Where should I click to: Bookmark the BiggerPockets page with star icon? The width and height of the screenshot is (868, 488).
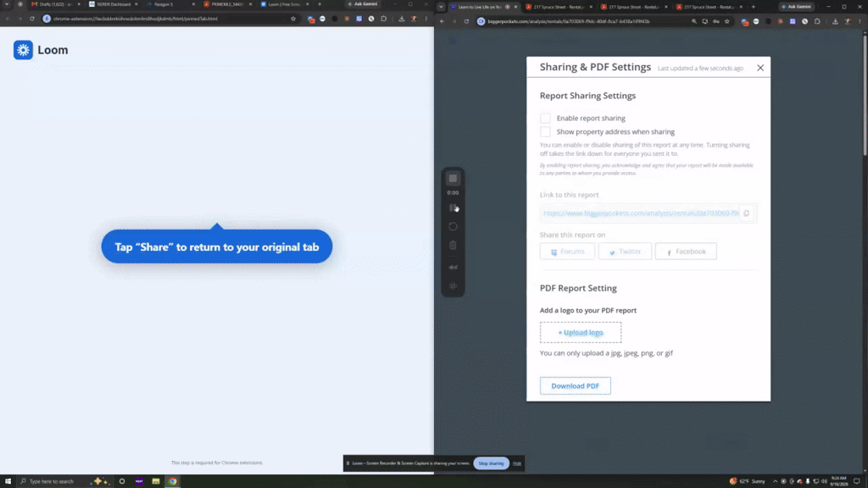pos(726,21)
